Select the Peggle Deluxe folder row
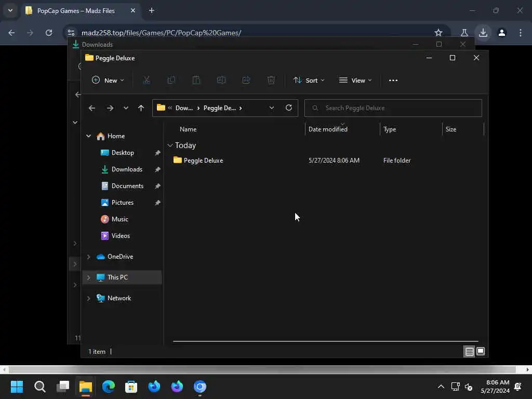 [x=326, y=161]
